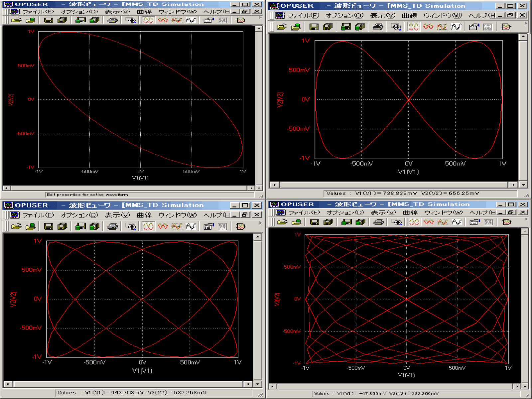Image resolution: width=532 pixels, height=399 pixels.
Task: Toggle the red sine waveform button in the ellipse plot window
Action: (x=163, y=20)
